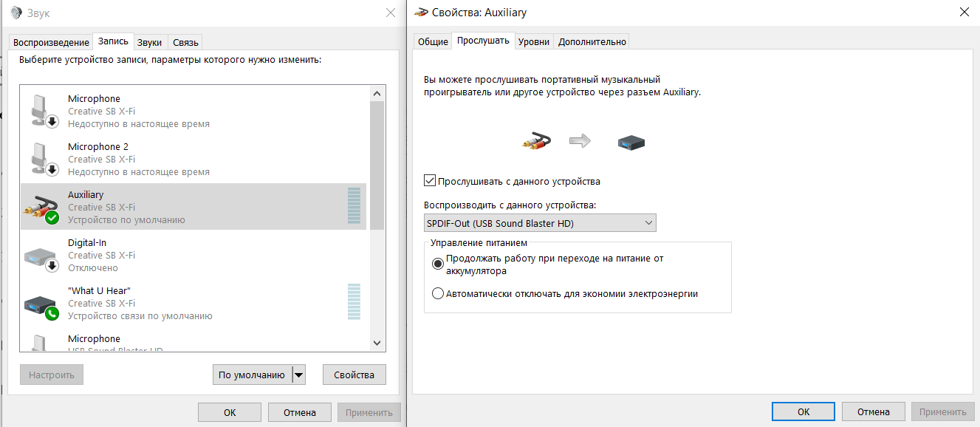980x427 pixels.
Task: Click Применить in the Sound window
Action: pyautogui.click(x=369, y=412)
